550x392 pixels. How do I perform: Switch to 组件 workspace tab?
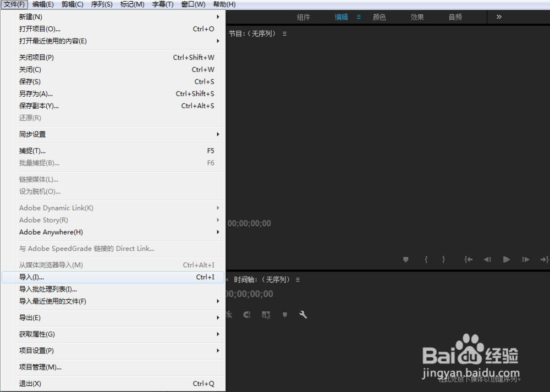pos(304,17)
